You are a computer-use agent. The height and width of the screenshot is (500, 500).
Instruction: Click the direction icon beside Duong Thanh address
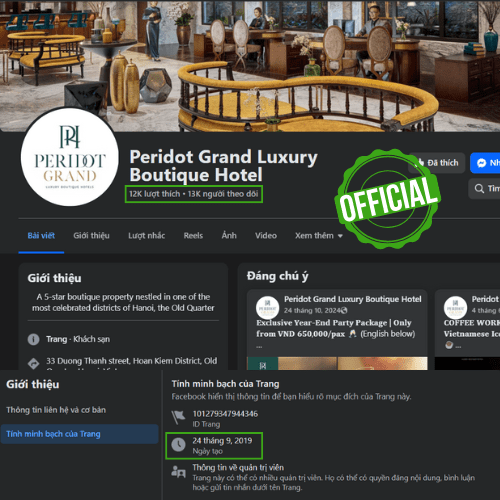pyautogui.click(x=33, y=363)
